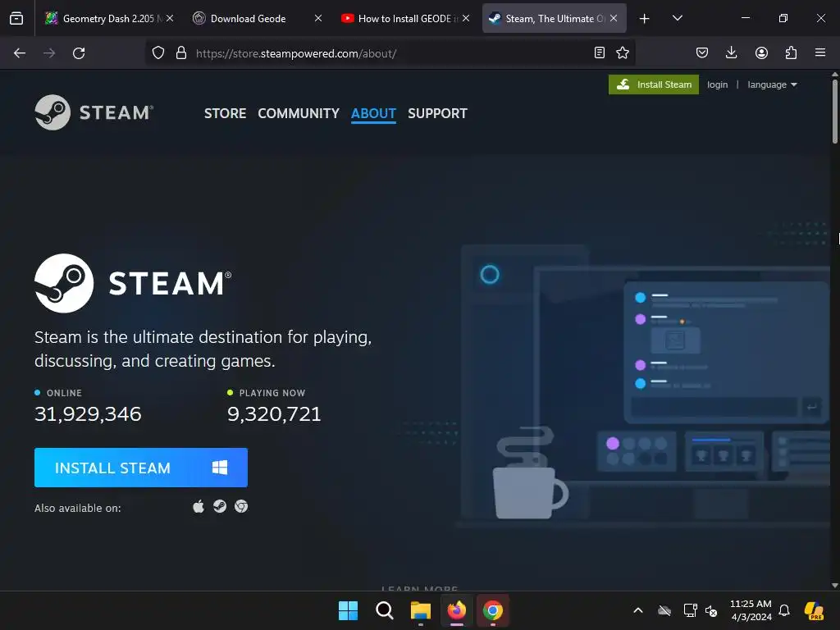Viewport: 840px width, 630px height.
Task: Click the Firefox account icon
Action: click(761, 52)
